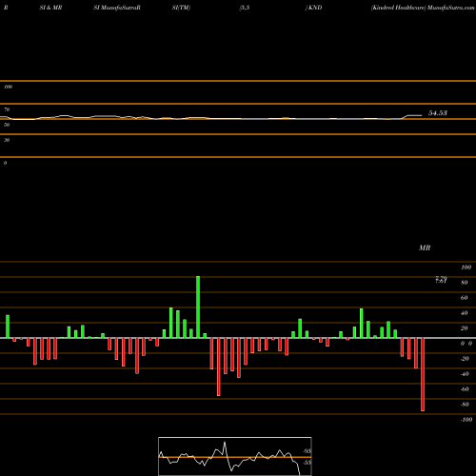
Task: Click the -20 label on MR axis
Action: [x=465, y=359]
